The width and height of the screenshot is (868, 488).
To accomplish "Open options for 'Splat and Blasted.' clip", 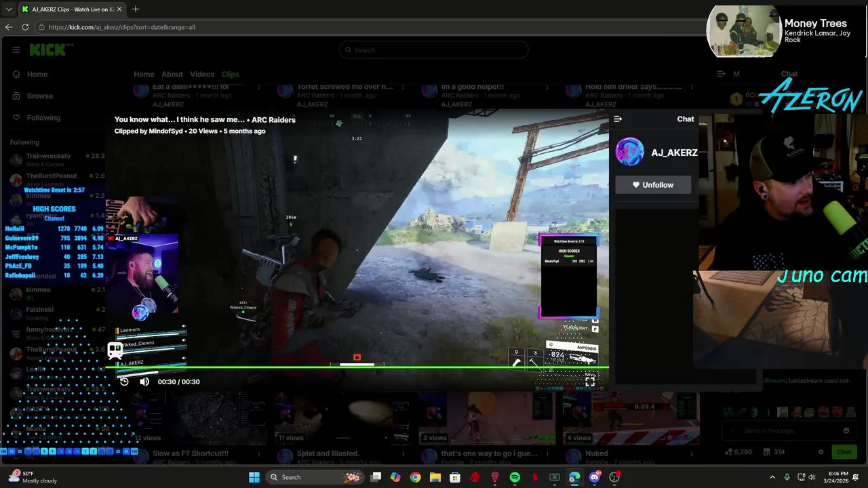I will pyautogui.click(x=403, y=453).
